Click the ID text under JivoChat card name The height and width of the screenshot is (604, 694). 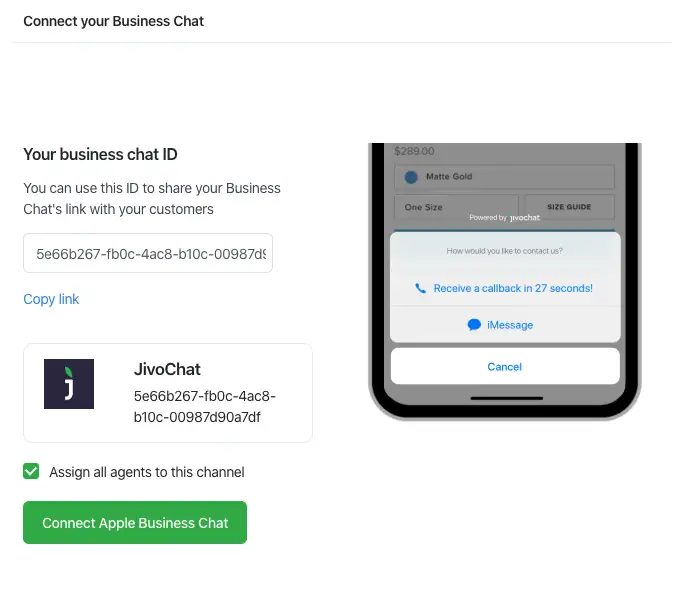[x=205, y=406]
